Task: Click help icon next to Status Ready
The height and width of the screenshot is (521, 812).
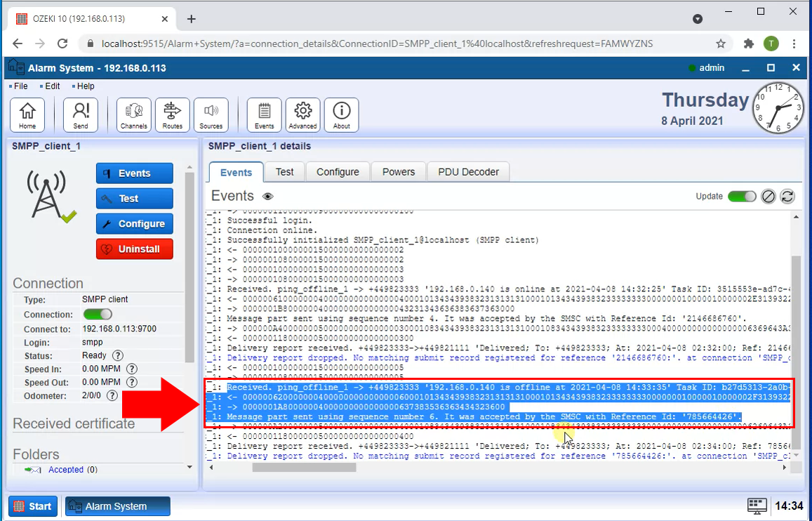Action: [x=118, y=356]
